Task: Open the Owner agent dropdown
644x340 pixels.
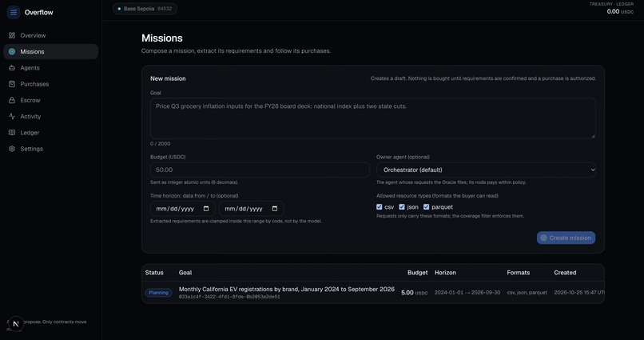Action: coord(486,170)
